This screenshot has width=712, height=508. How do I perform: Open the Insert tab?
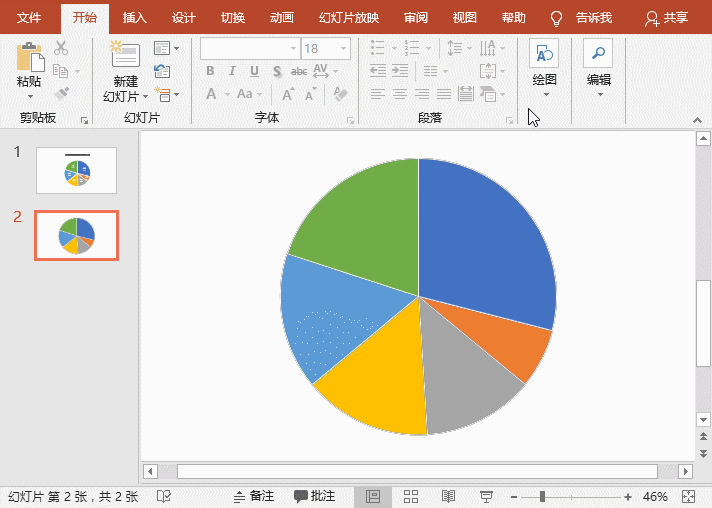134,18
